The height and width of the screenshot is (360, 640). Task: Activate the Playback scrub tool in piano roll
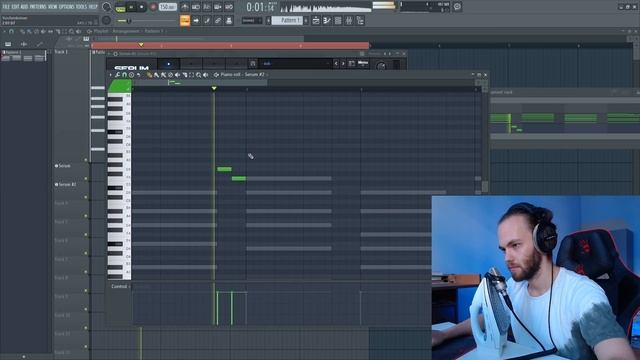click(x=205, y=75)
